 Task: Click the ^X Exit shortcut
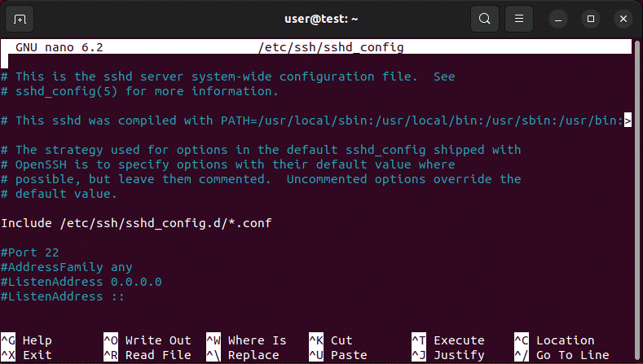(x=27, y=355)
